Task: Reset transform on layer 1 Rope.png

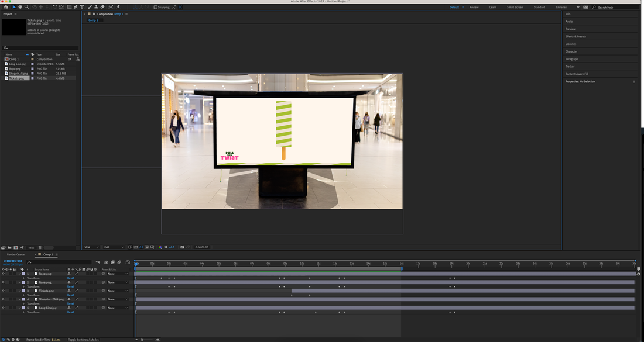Action: click(x=71, y=278)
